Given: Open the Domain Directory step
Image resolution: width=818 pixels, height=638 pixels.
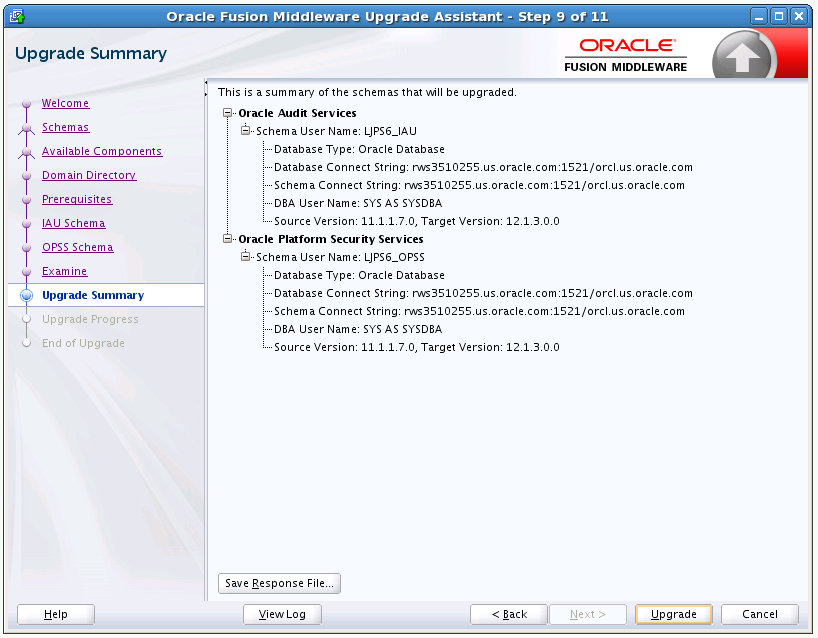Looking at the screenshot, I should pyautogui.click(x=89, y=175).
